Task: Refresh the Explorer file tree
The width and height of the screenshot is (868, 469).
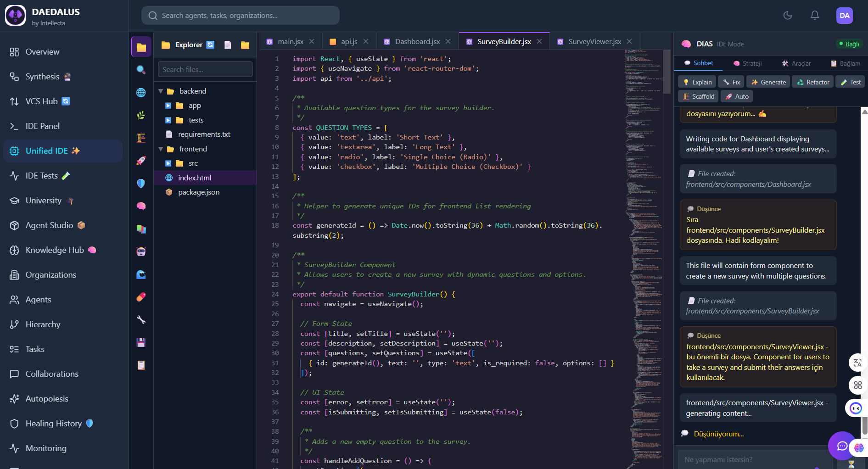Action: pos(210,45)
